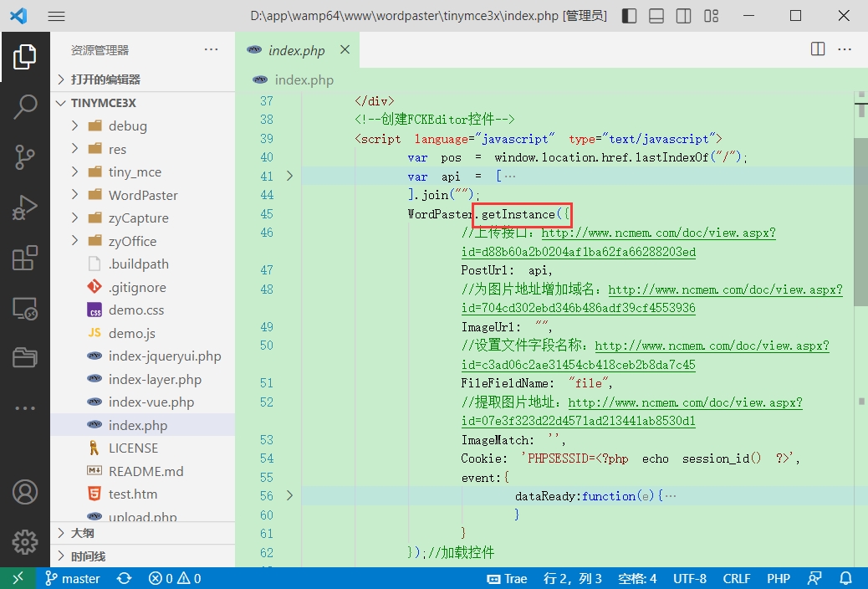The width and height of the screenshot is (868, 589).
Task: Select the index.php editor tab
Action: pos(296,50)
